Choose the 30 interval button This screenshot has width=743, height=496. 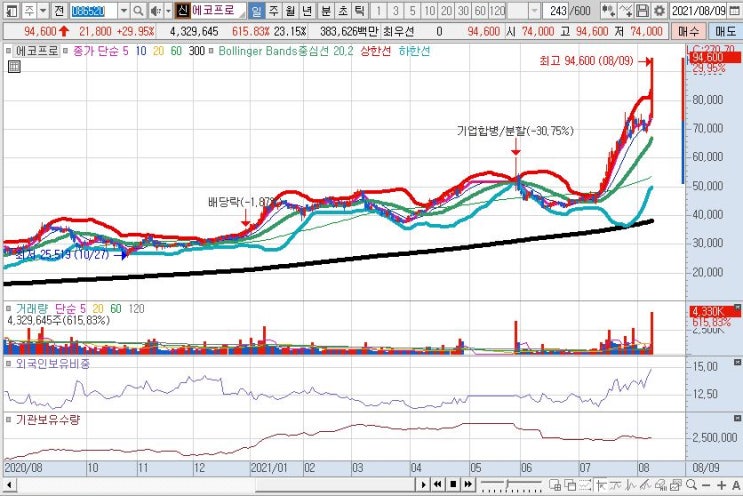pos(463,10)
